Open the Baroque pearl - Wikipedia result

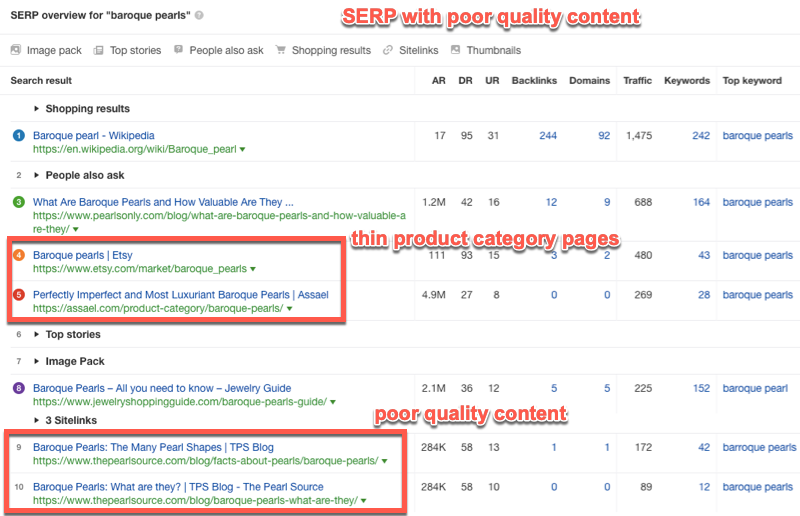94,136
